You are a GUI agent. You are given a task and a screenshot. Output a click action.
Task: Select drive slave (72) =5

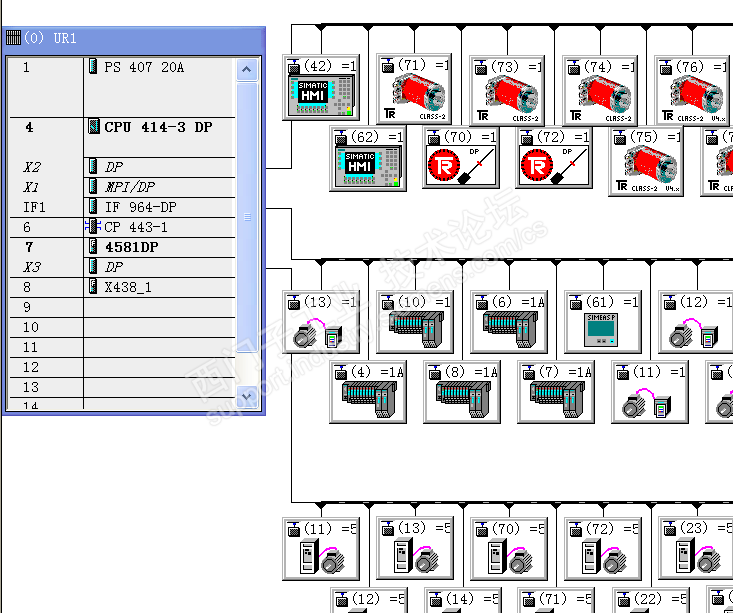[603, 549]
